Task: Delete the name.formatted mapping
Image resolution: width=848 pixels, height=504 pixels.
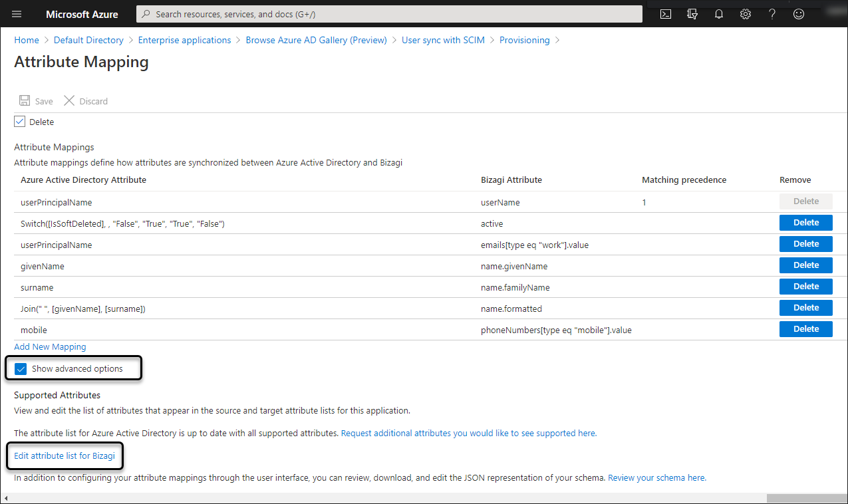Action: coord(806,308)
